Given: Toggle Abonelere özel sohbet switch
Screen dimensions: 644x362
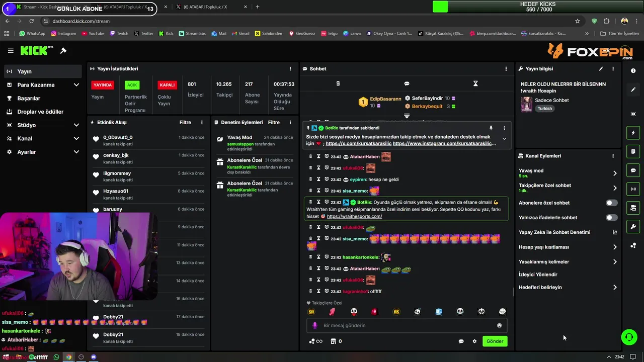Looking at the screenshot, I should point(611,203).
